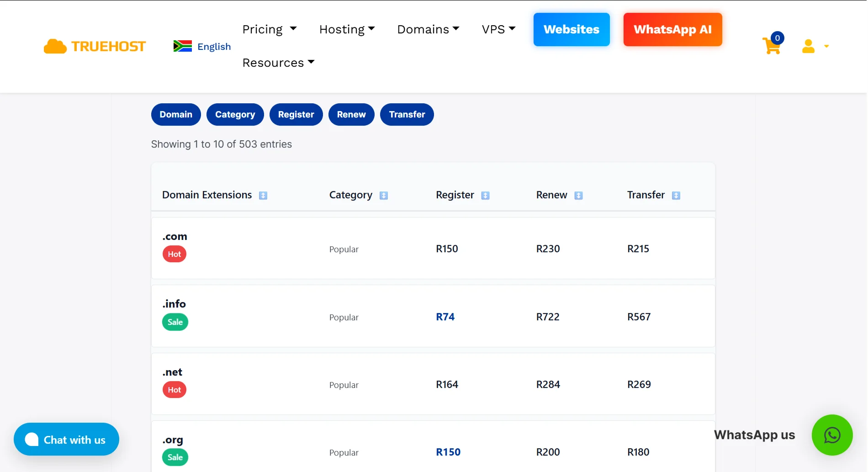868x472 pixels.
Task: Click the Showing 1 to 10 entries text
Action: click(222, 144)
